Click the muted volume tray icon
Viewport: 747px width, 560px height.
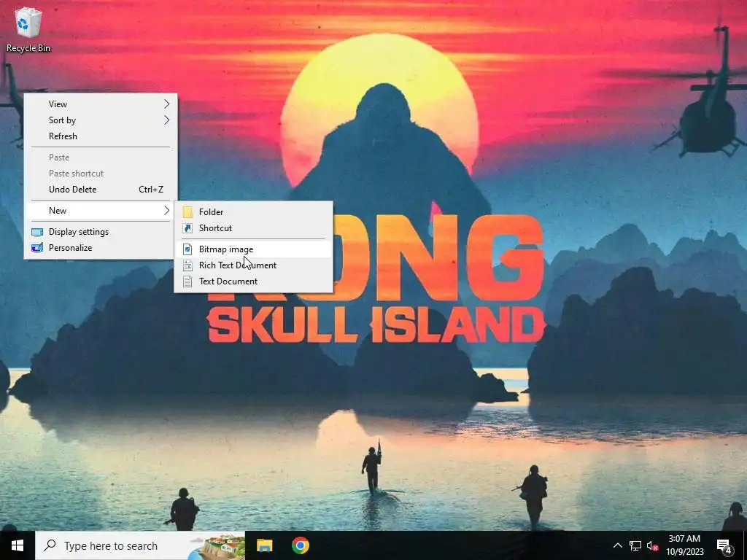(652, 545)
